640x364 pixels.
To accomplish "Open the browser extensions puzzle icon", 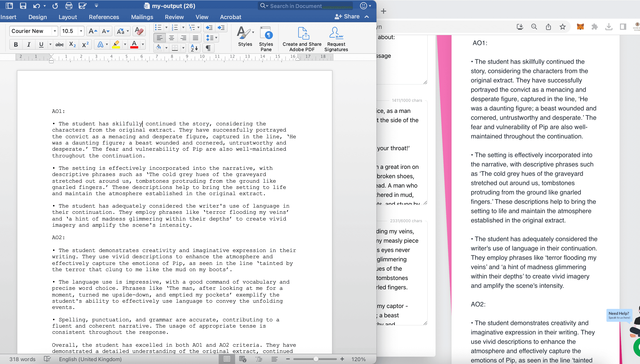I will (x=594, y=26).
